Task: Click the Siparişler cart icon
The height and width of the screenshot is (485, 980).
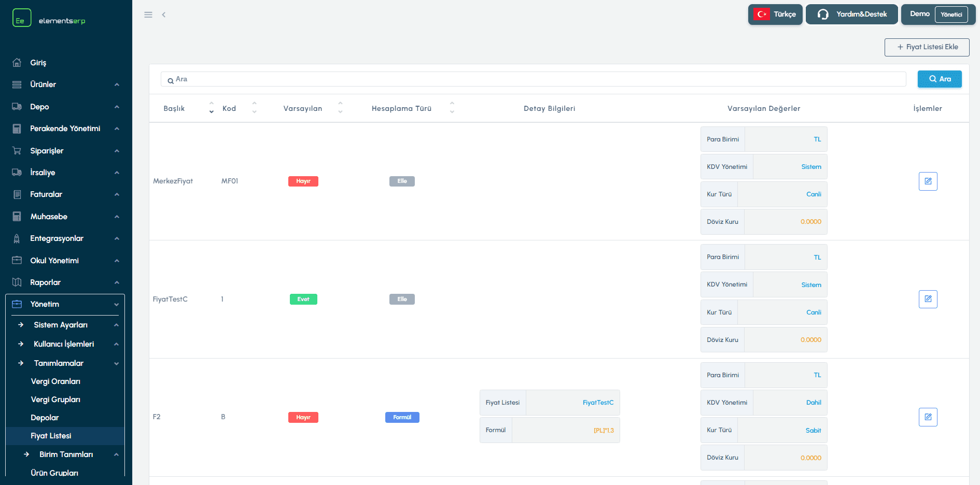Action: [x=17, y=151]
